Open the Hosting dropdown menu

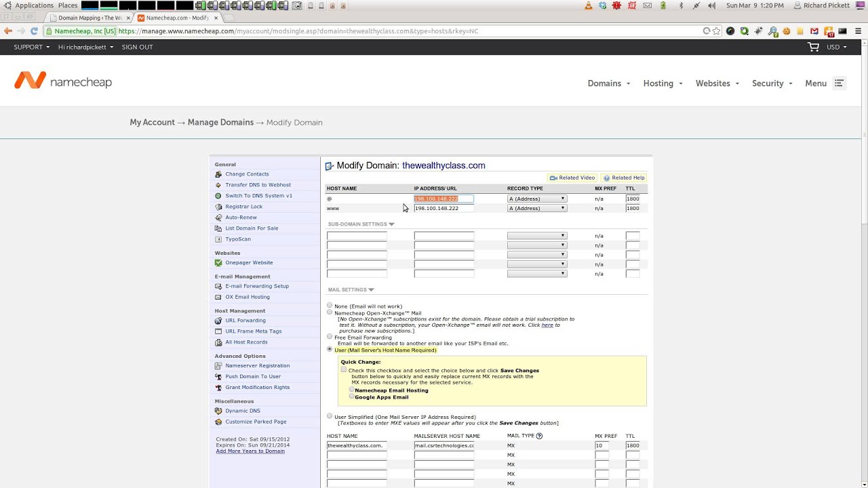point(663,83)
